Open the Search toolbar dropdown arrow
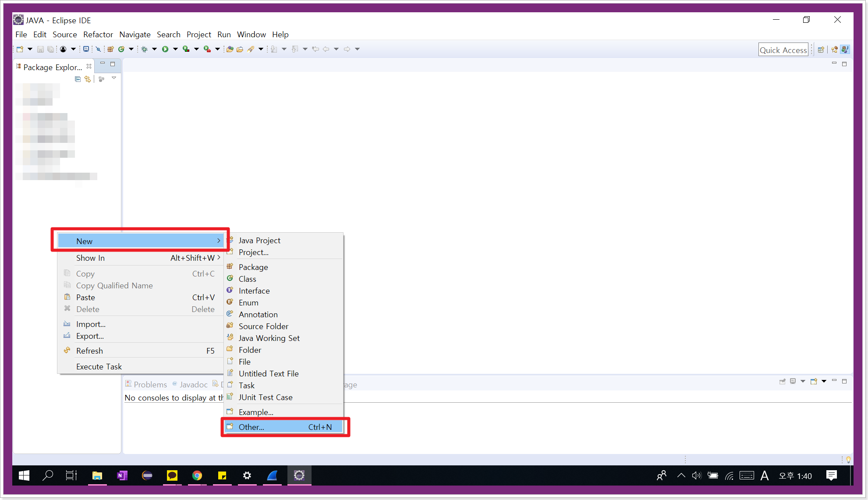The image size is (868, 500). coord(261,49)
